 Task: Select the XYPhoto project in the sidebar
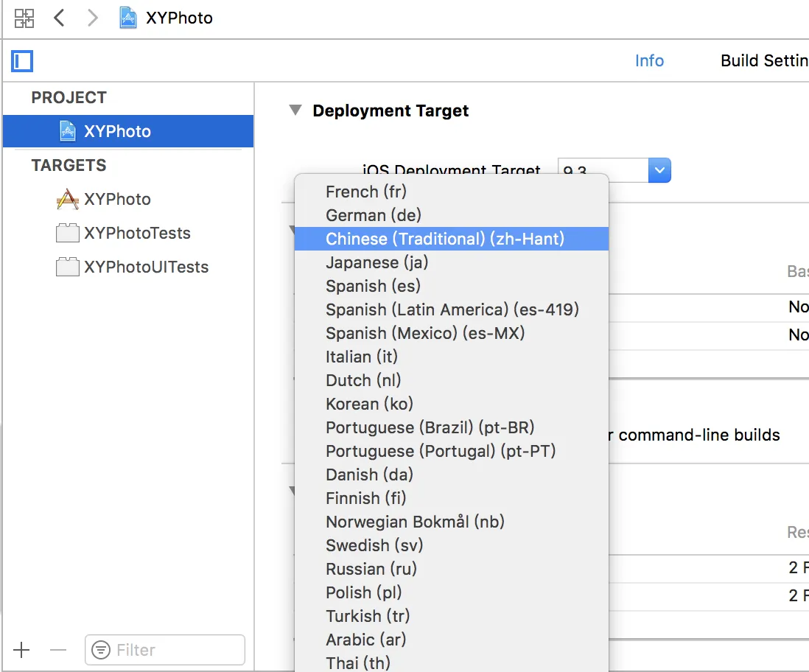pyautogui.click(x=117, y=131)
